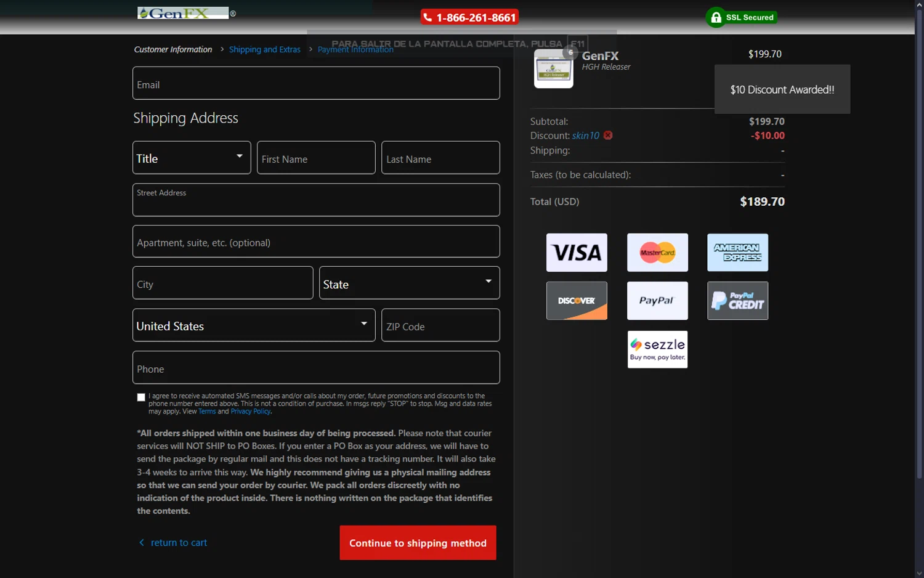
Task: Click the PayPal Credit icon
Action: (737, 301)
